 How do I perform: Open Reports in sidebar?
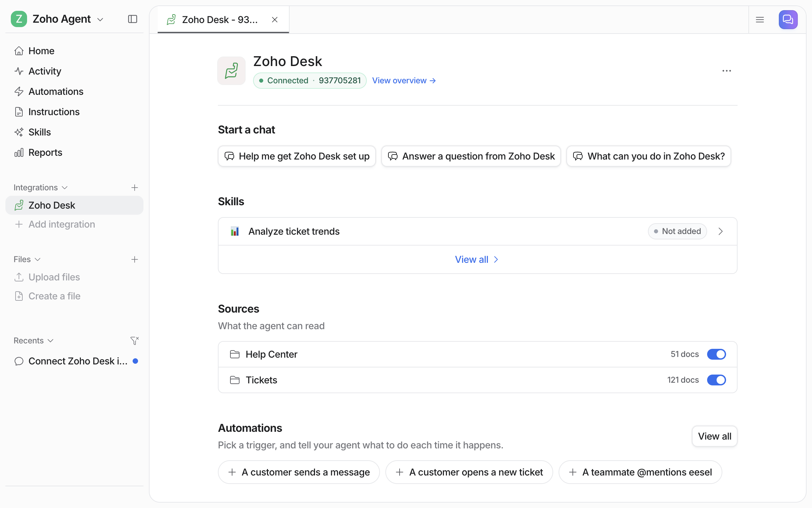pos(74,152)
